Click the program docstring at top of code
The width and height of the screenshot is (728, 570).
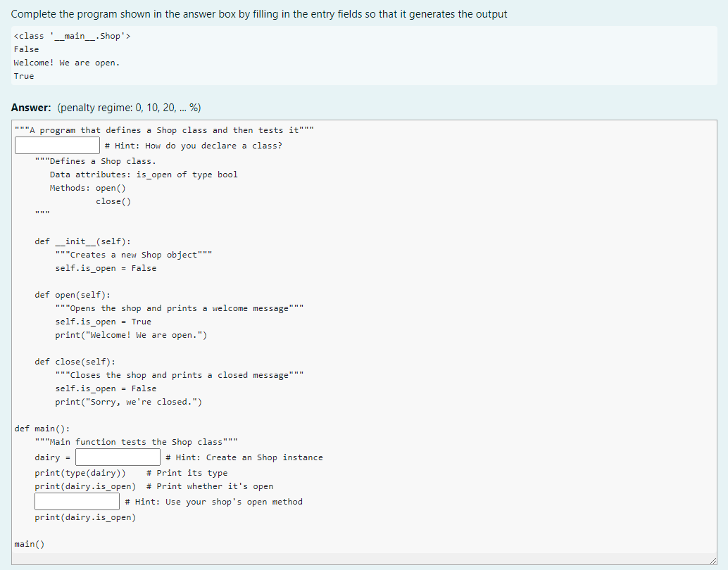tap(164, 129)
